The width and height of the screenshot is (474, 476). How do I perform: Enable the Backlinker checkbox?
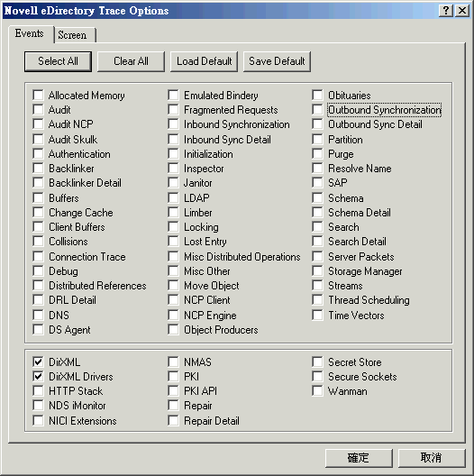coord(38,169)
